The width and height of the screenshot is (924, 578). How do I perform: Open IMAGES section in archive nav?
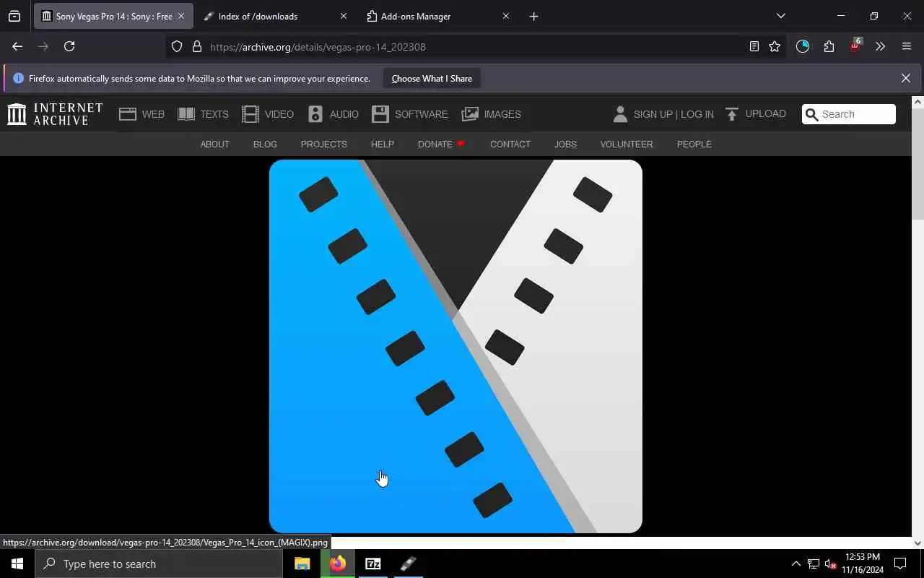pyautogui.click(x=491, y=114)
